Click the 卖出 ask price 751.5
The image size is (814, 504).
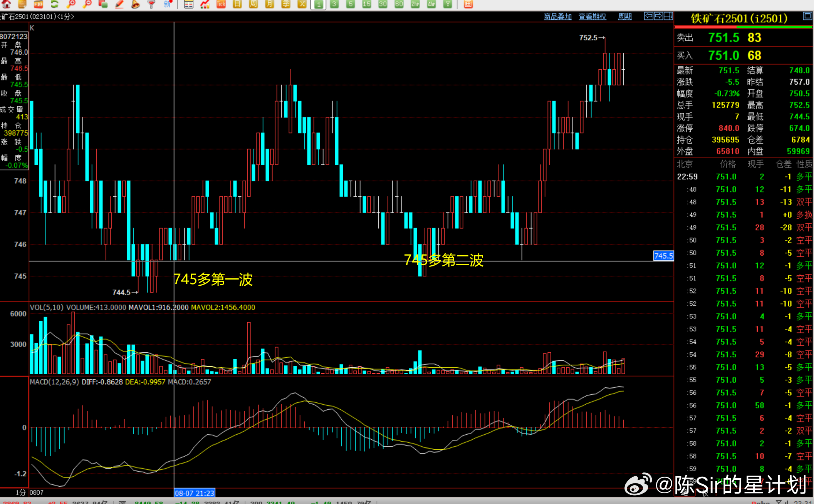(x=723, y=38)
